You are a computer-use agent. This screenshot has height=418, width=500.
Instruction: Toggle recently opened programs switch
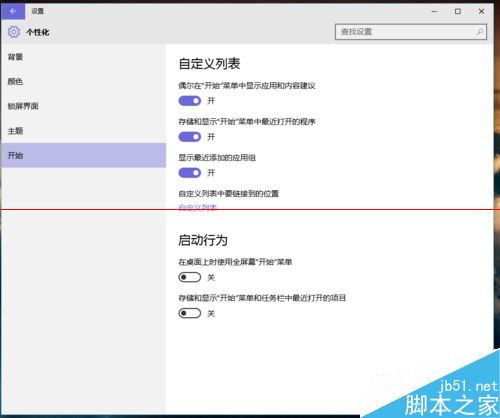(x=190, y=137)
